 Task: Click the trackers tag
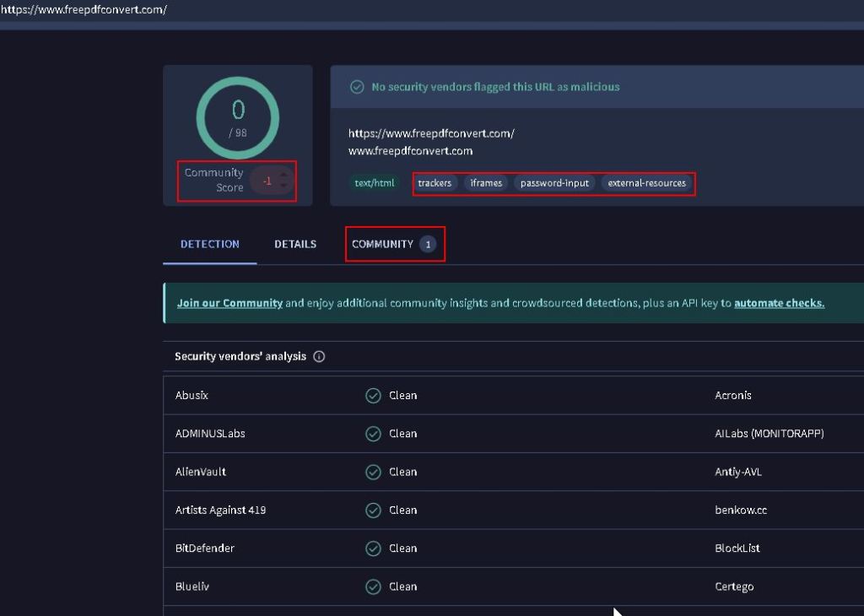(435, 183)
